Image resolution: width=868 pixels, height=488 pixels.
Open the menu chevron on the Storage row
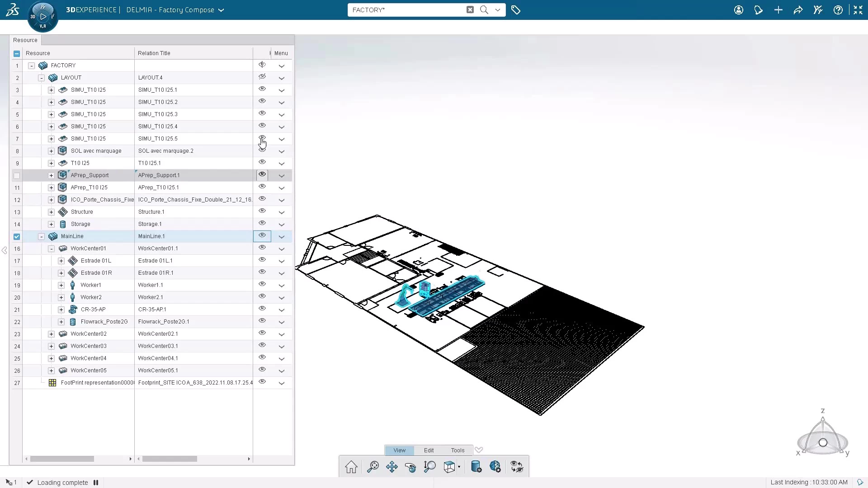[x=282, y=224]
